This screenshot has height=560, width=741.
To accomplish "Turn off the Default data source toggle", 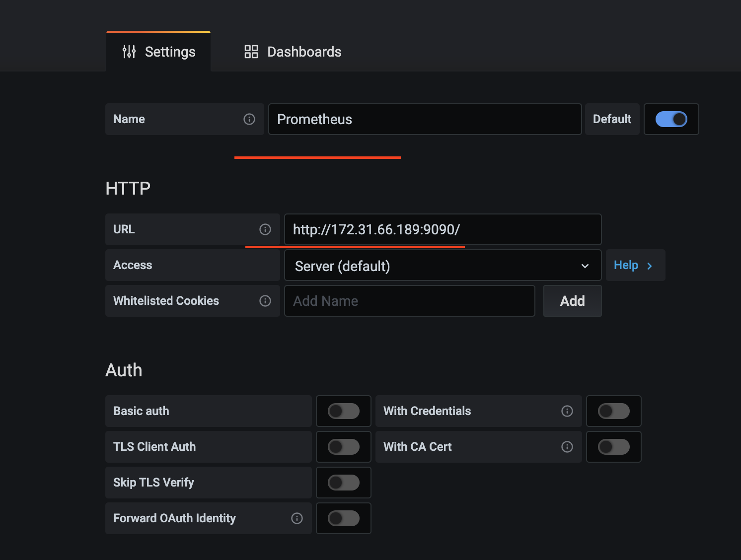I will tap(671, 119).
